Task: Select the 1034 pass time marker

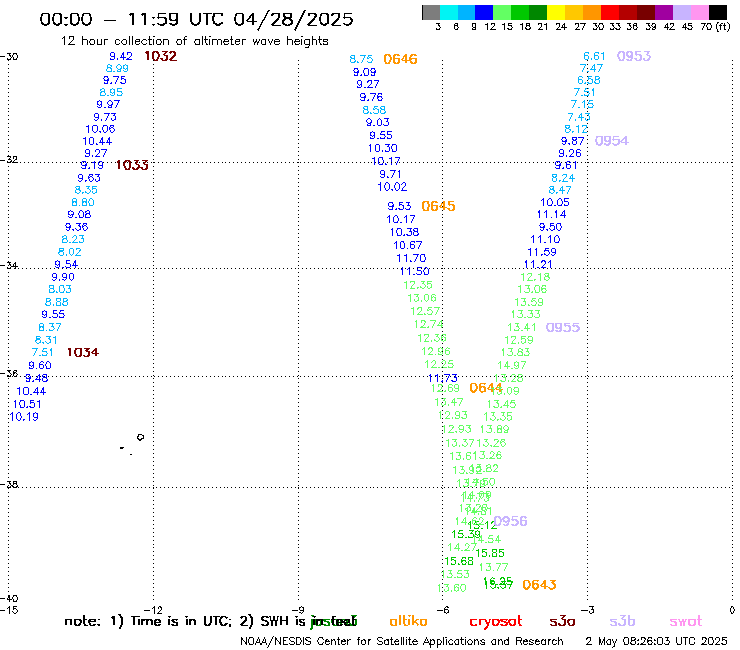Action: pos(83,352)
